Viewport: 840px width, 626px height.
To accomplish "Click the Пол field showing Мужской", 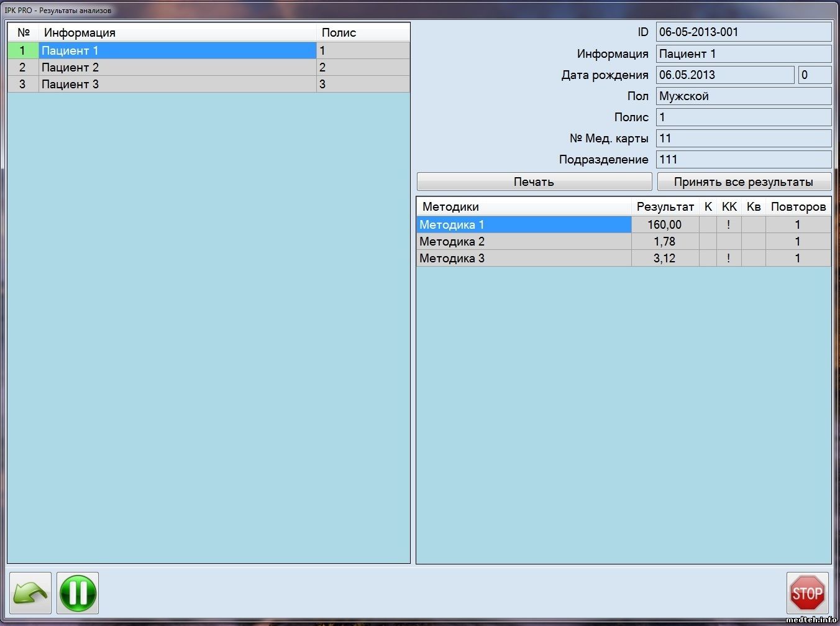I will tap(743, 96).
